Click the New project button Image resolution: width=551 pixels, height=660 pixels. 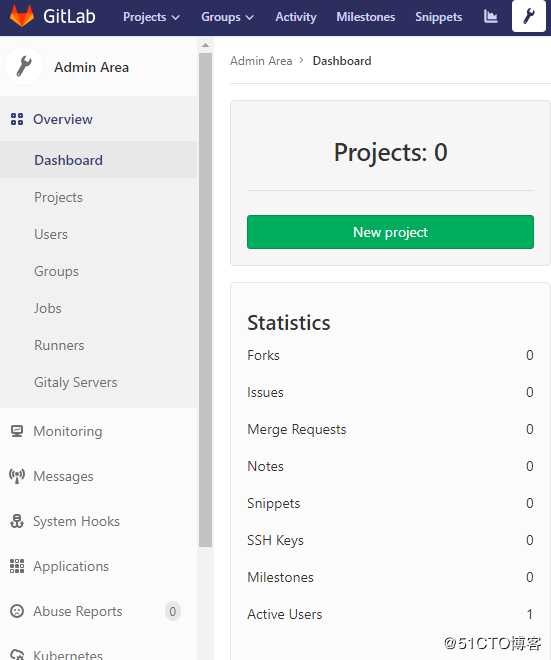390,232
